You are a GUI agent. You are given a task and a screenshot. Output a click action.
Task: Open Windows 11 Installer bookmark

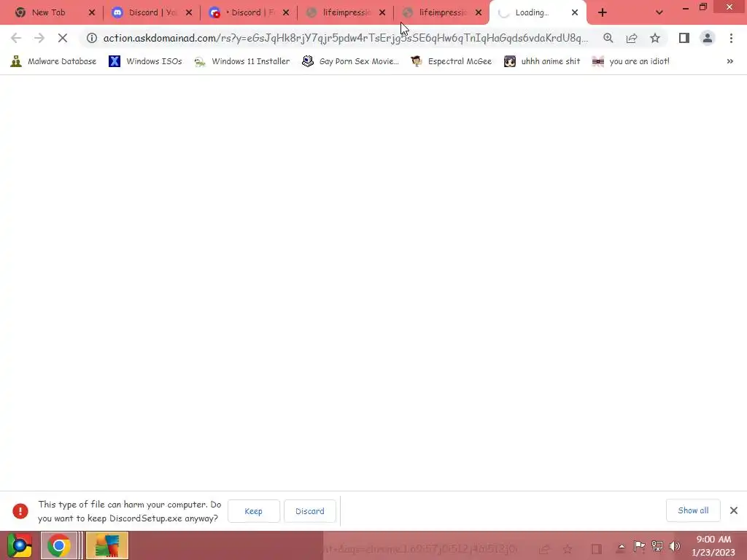(x=242, y=61)
